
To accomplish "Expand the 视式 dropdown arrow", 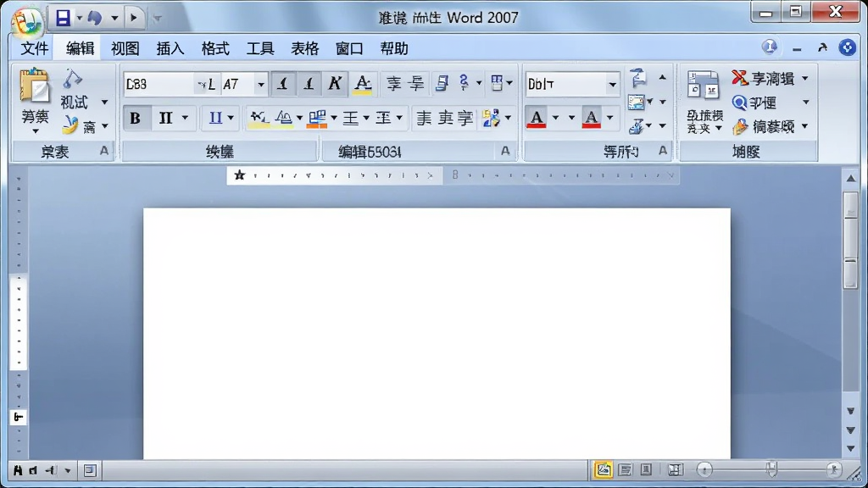I will [x=104, y=103].
